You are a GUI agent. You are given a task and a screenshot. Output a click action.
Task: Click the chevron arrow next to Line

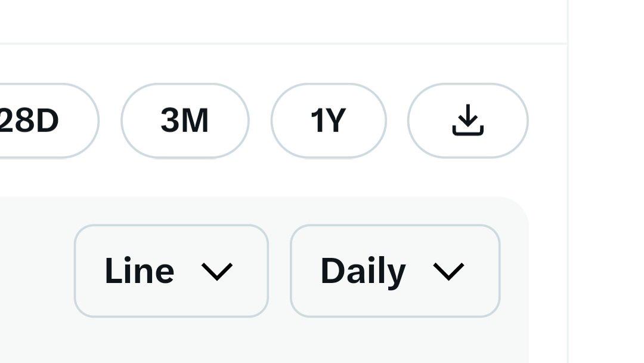click(216, 272)
